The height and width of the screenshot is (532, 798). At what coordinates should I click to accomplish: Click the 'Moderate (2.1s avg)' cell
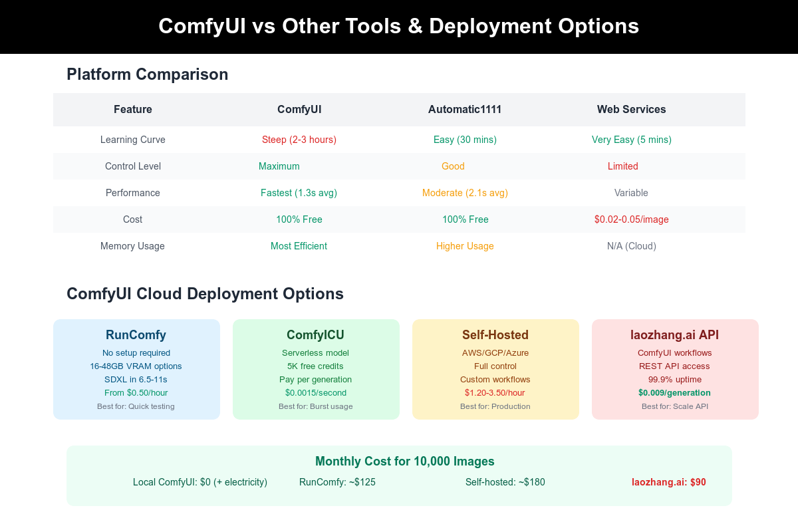pyautogui.click(x=465, y=193)
